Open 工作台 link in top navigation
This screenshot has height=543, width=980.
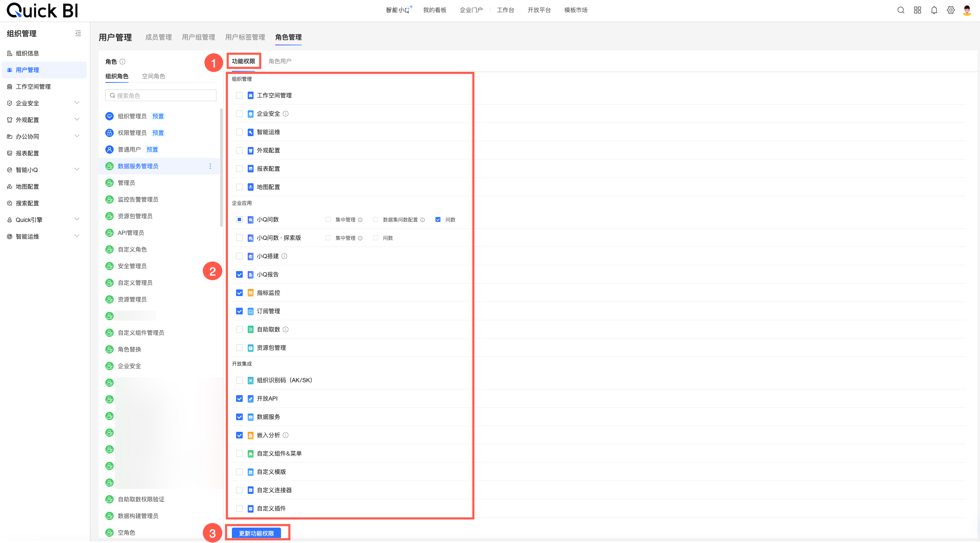tap(505, 10)
